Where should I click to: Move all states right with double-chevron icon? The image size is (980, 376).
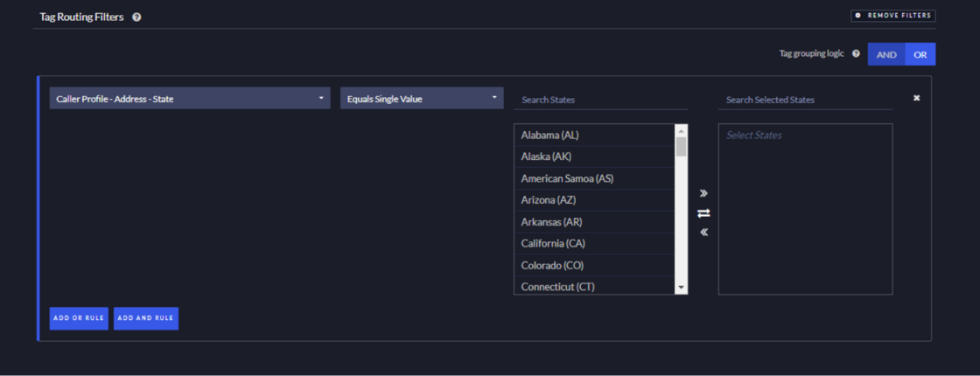coord(703,193)
